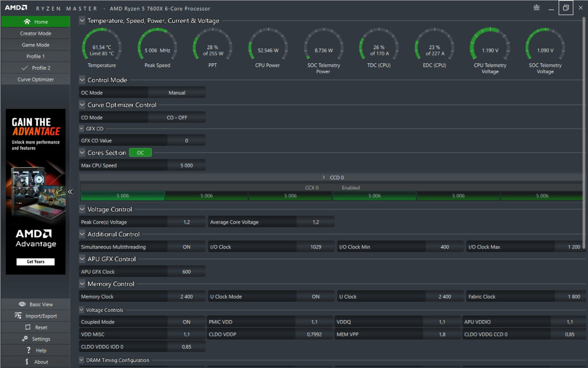Collapse the Additional Control section
Screen dimensions: 588x368
pos(82,234)
